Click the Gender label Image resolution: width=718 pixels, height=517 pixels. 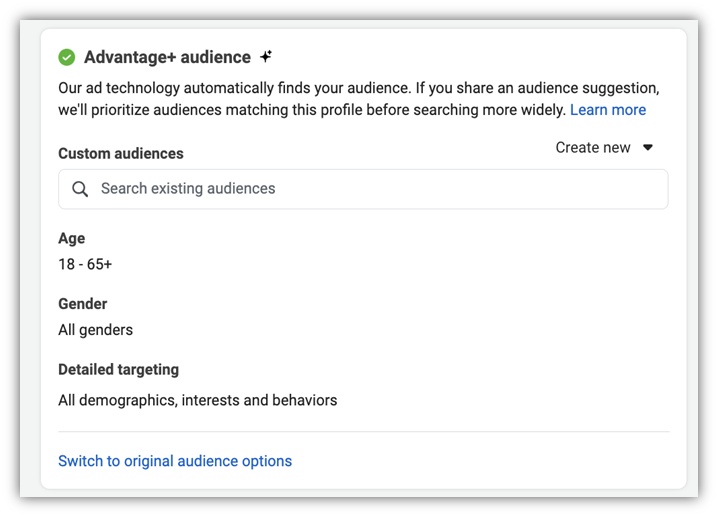click(82, 304)
